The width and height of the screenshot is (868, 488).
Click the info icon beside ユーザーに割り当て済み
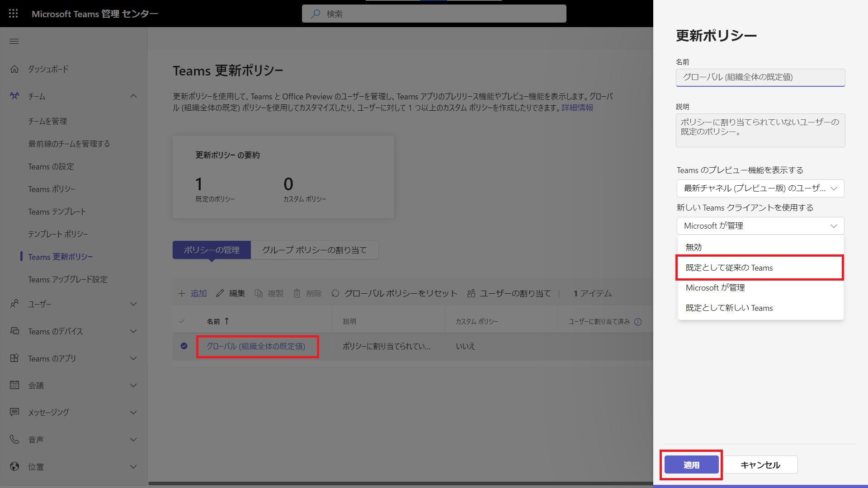coord(638,322)
